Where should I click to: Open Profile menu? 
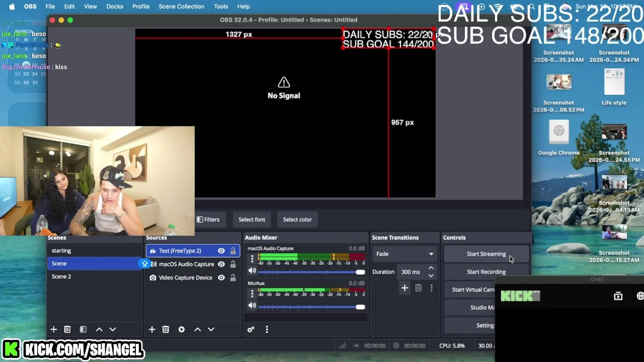click(x=141, y=7)
